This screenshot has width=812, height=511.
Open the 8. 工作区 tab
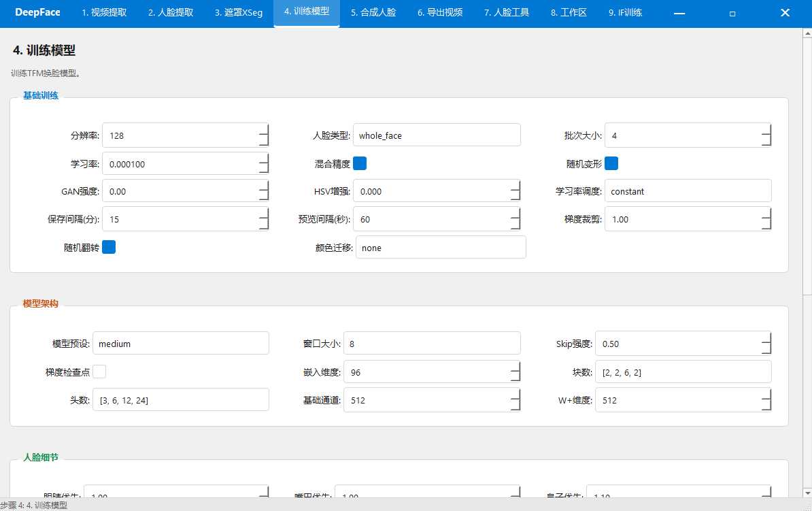pyautogui.click(x=569, y=12)
